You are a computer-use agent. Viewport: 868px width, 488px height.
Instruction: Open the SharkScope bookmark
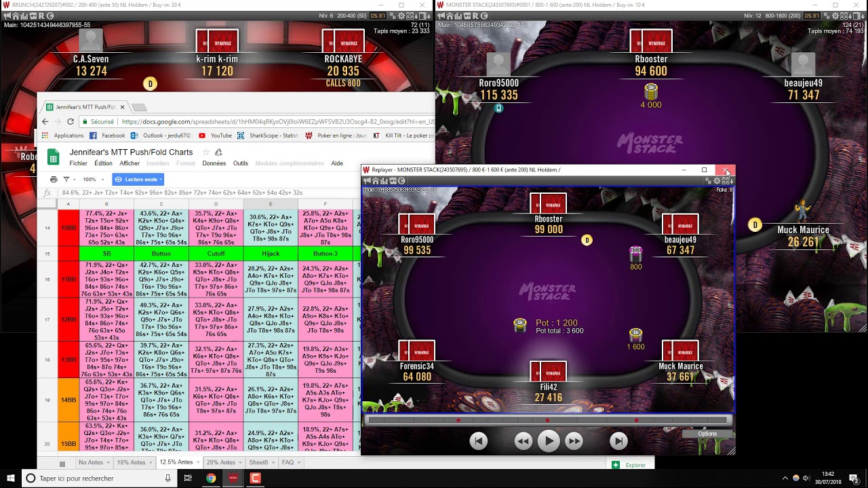click(x=267, y=136)
